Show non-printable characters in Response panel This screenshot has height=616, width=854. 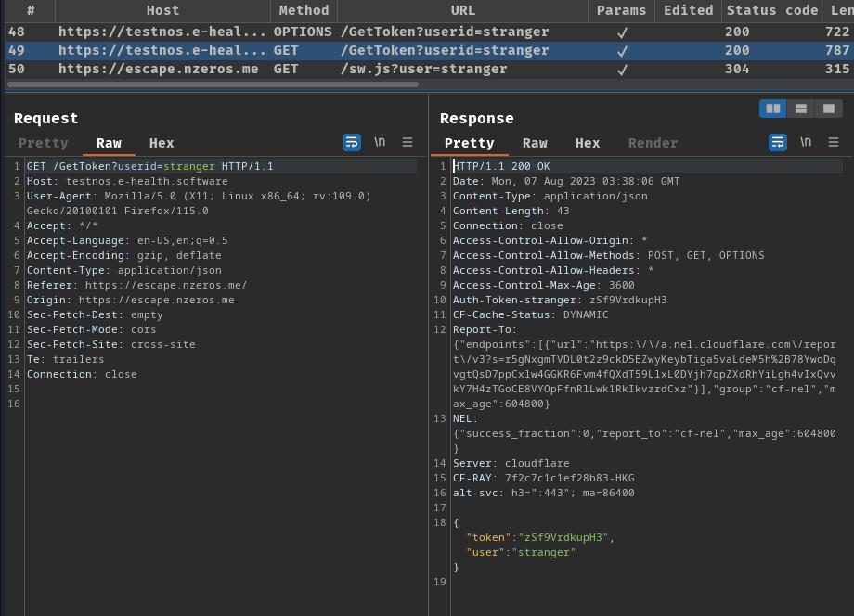(806, 142)
